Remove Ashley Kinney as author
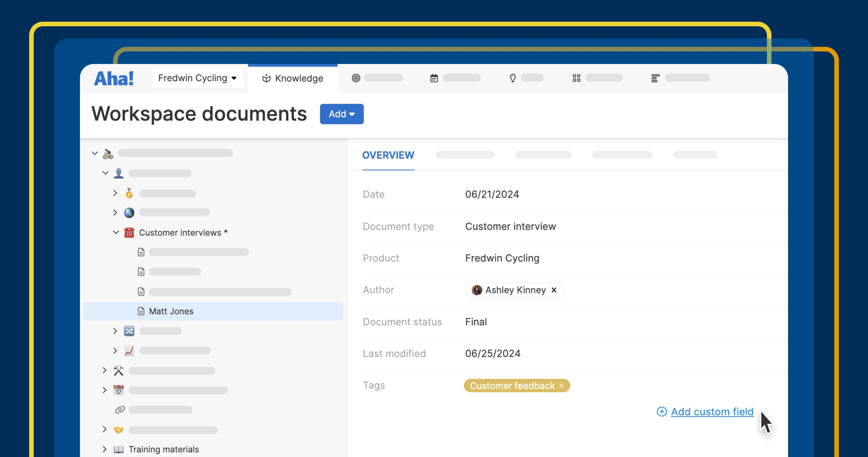This screenshot has height=457, width=868. coord(554,290)
